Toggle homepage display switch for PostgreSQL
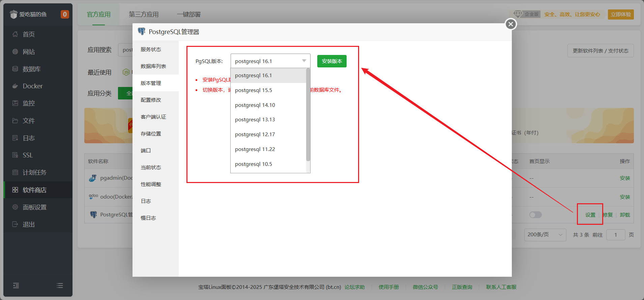The image size is (644, 300). pyautogui.click(x=535, y=215)
